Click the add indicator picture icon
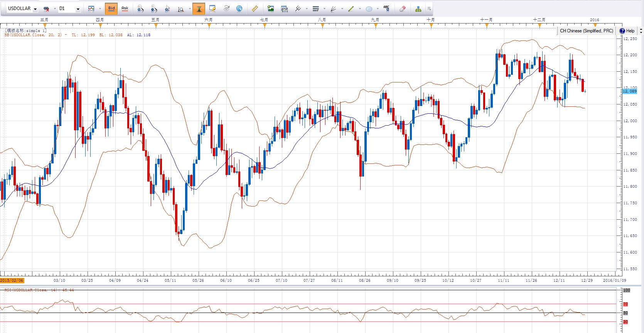Screen dimensions: 644x333 coord(271,8)
